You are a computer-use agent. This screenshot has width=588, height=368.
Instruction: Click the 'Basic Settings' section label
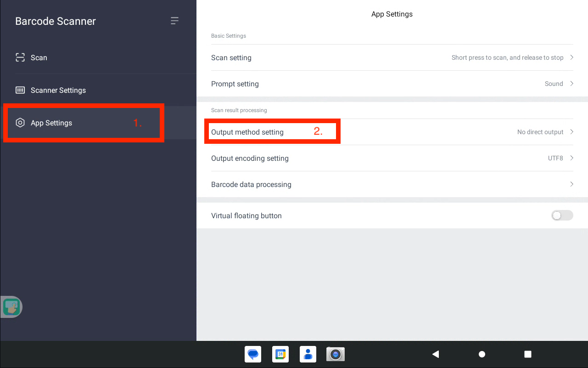tap(229, 36)
